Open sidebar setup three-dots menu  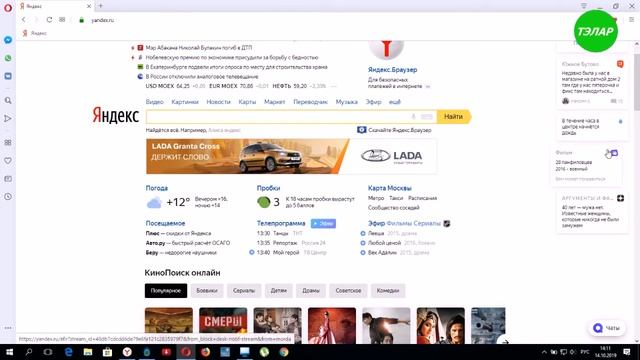coord(8,328)
